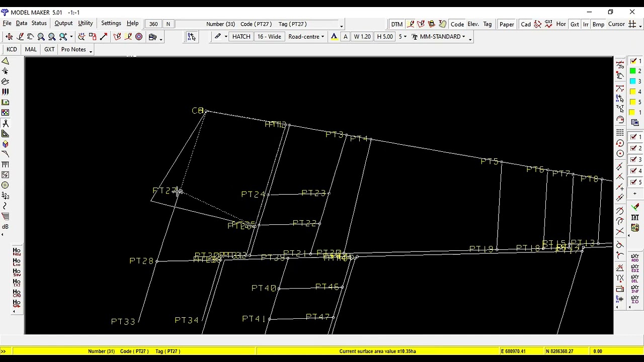Click the text color A icon
This screenshot has width=644, height=362.
(x=334, y=37)
